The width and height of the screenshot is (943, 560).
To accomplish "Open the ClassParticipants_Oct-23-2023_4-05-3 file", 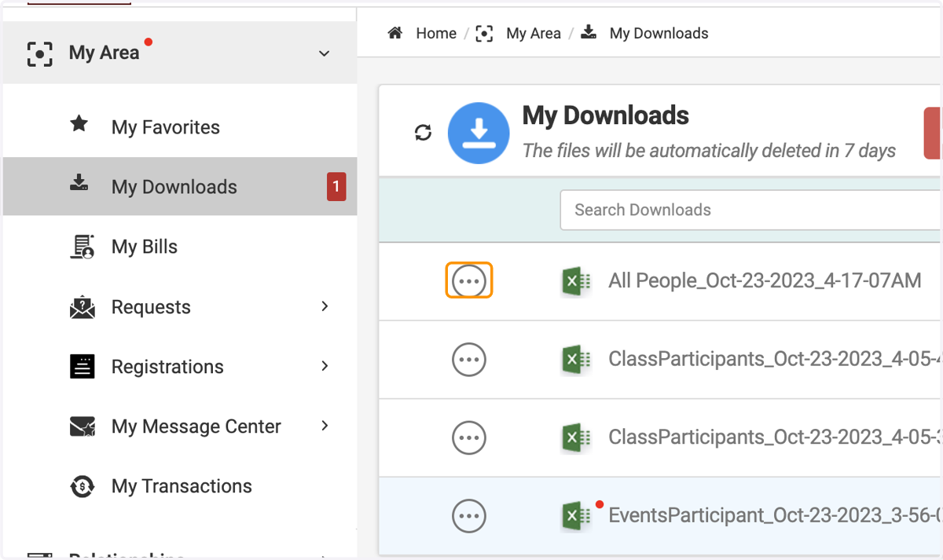I will coord(775,437).
